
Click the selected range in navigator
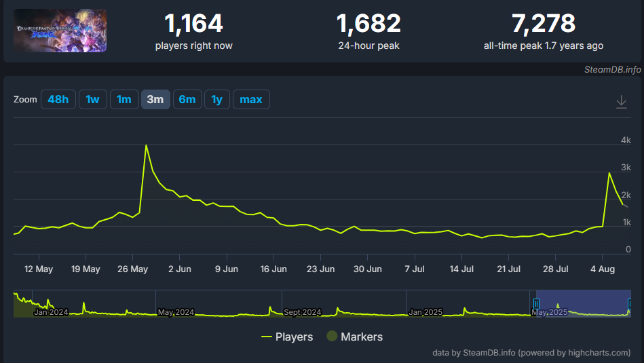583,303
